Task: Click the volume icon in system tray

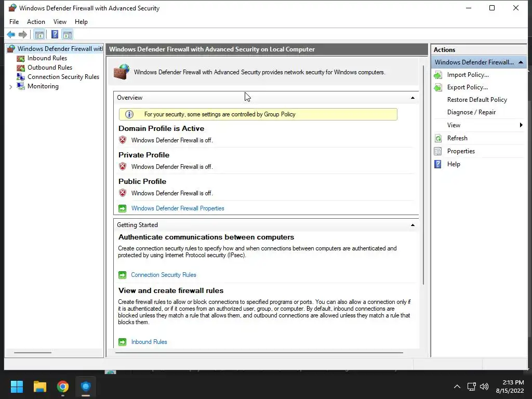Action: [x=484, y=387]
